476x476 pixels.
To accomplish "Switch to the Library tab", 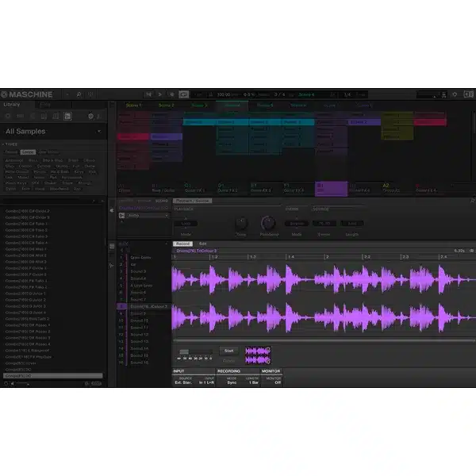I will tap(12, 105).
